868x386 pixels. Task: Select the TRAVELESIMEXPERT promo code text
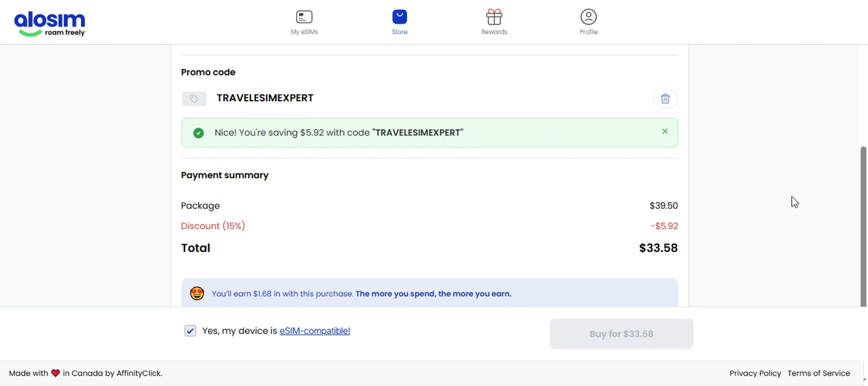tap(265, 98)
